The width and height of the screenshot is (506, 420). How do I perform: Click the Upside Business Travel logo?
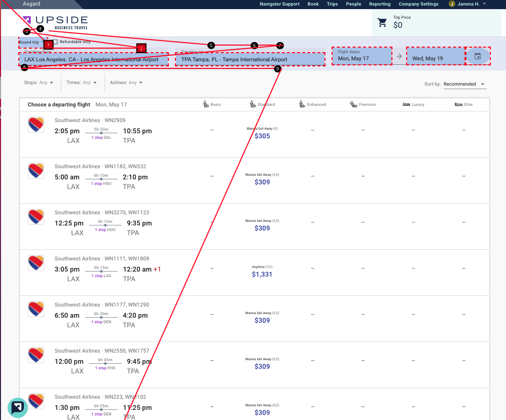pyautogui.click(x=55, y=22)
